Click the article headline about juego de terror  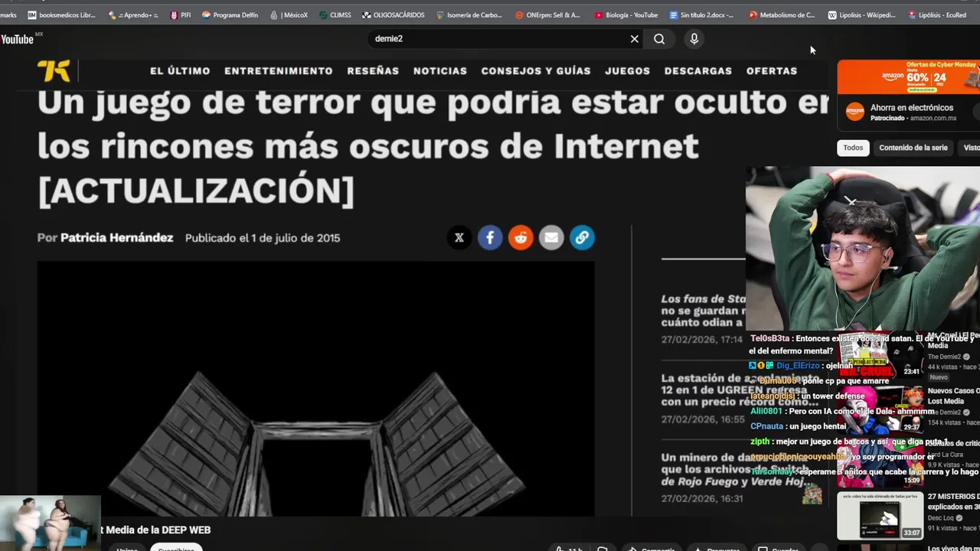[x=433, y=145]
